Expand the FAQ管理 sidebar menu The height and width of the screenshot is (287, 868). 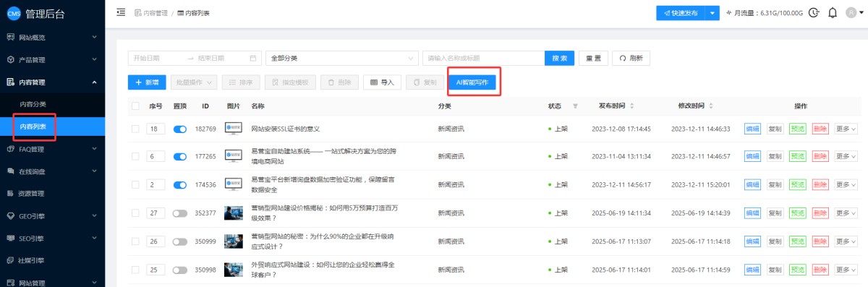click(x=52, y=149)
